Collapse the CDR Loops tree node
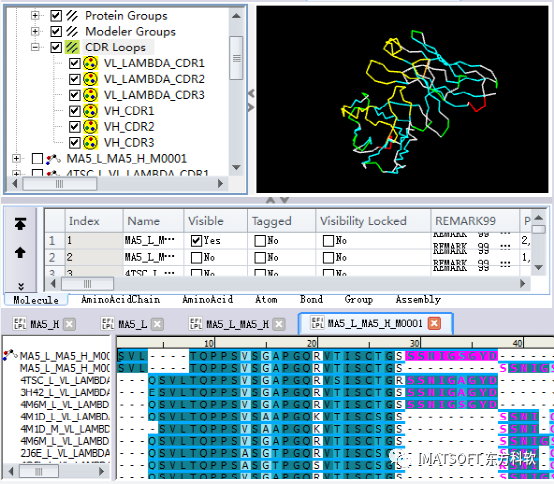This screenshot has width=554, height=484. 35,47
